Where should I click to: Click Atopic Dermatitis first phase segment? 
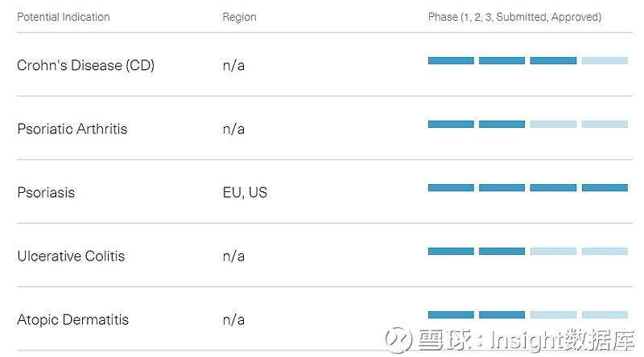click(451, 315)
